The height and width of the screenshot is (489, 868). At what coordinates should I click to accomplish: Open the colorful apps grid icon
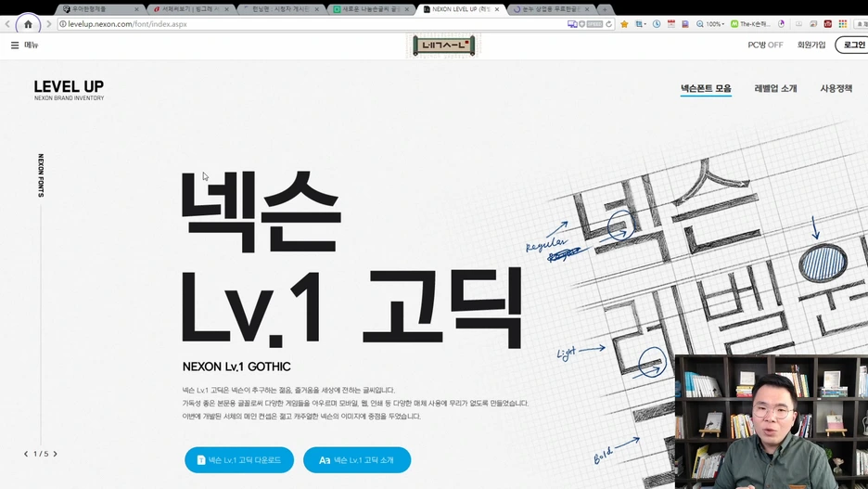coord(843,24)
